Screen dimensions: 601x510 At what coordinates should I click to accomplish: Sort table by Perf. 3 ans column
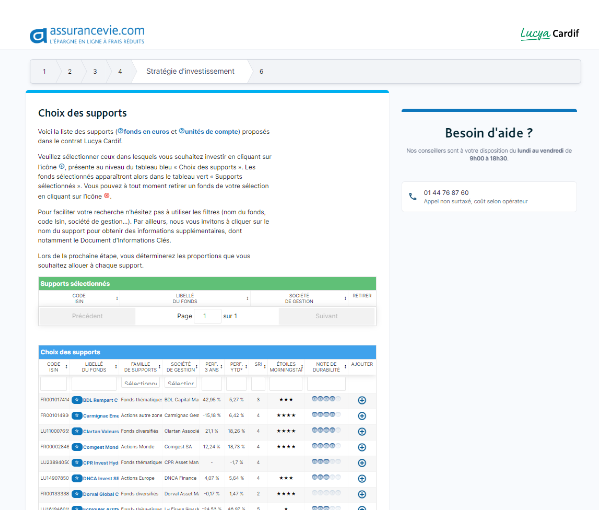[212, 367]
